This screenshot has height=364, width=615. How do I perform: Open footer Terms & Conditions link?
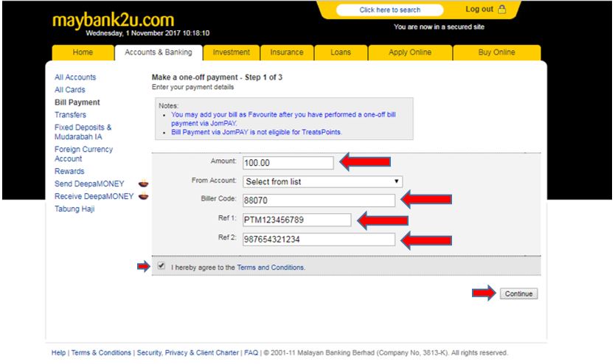[x=101, y=353]
